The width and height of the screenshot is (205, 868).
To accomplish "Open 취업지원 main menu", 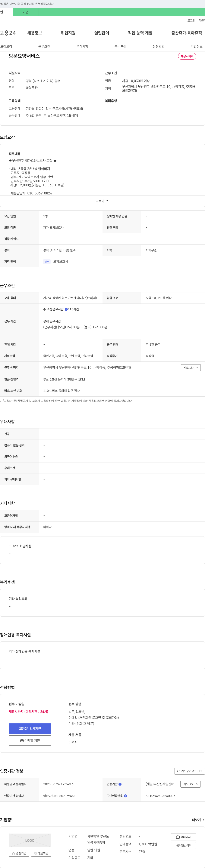I will (68, 33).
